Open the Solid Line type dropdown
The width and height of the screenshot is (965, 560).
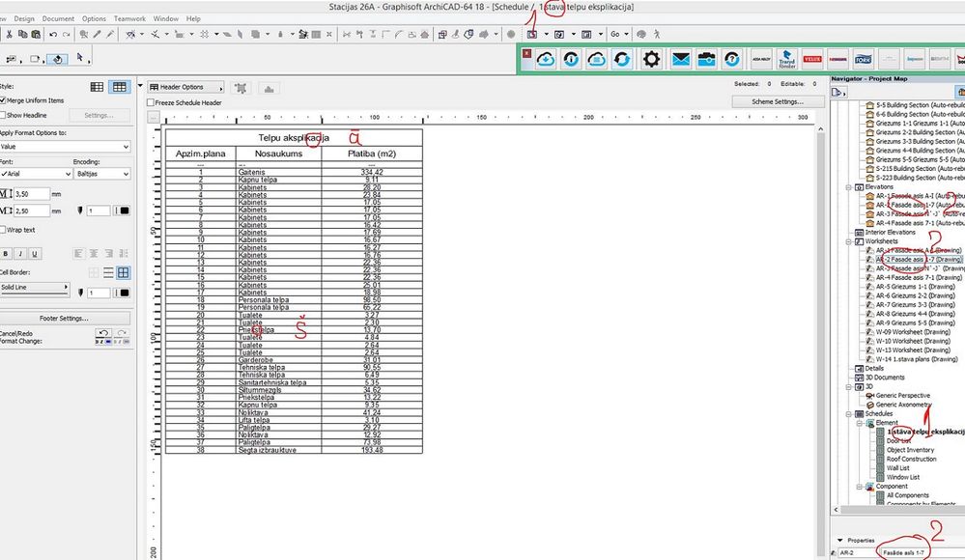35,287
